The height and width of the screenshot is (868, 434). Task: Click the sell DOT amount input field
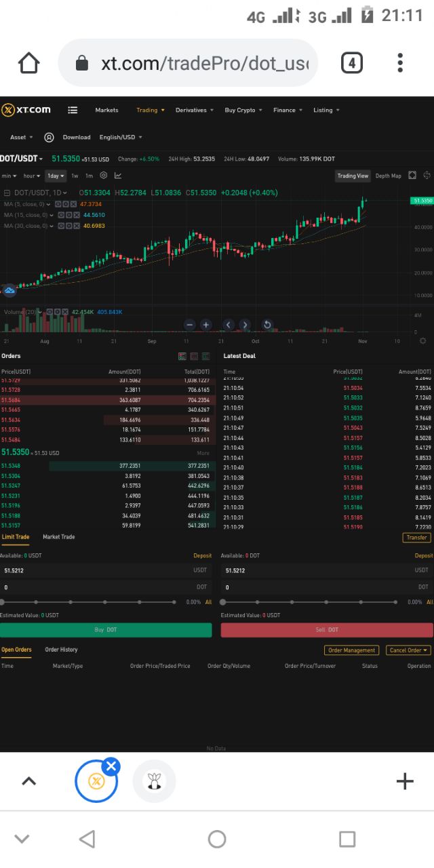point(327,587)
